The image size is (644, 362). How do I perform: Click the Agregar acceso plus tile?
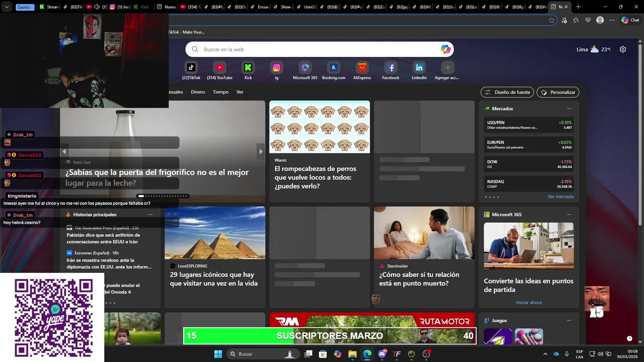pos(447,70)
